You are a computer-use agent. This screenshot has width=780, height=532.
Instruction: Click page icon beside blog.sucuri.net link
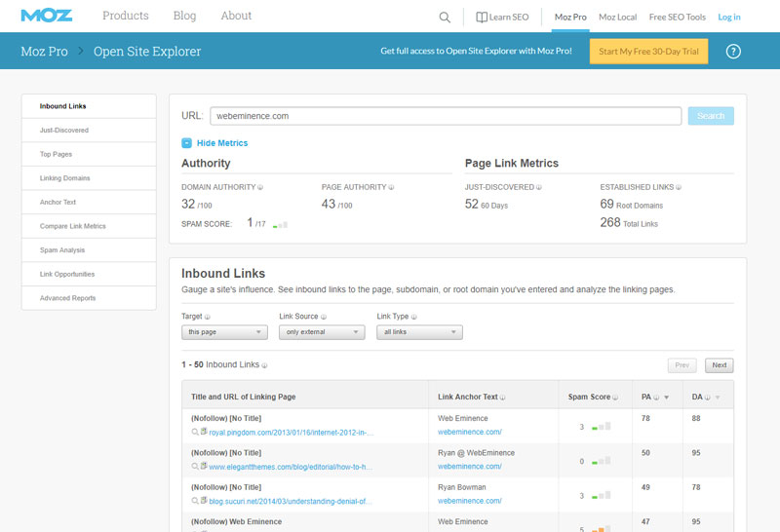[204, 500]
